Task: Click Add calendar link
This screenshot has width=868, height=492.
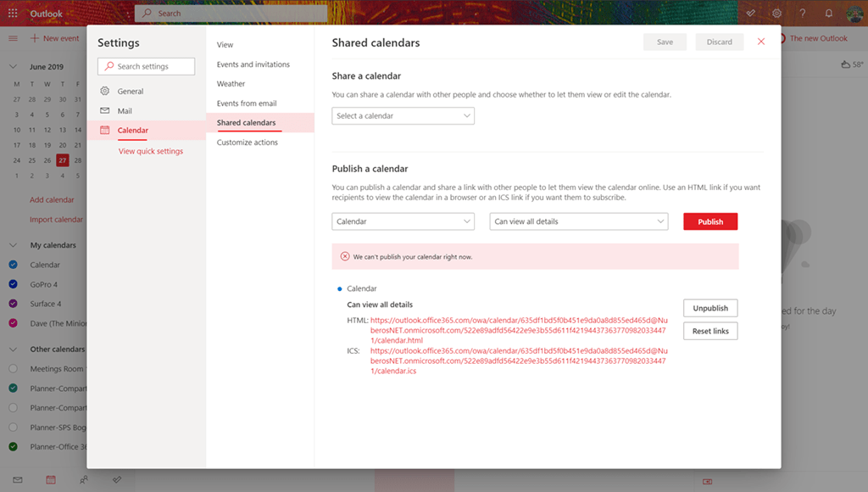Action: (x=52, y=199)
